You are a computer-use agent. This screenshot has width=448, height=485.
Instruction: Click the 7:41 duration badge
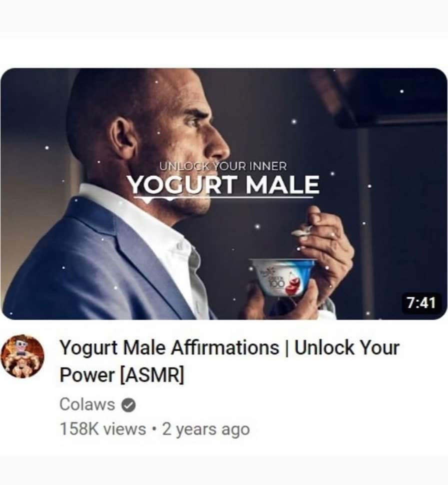pyautogui.click(x=421, y=302)
